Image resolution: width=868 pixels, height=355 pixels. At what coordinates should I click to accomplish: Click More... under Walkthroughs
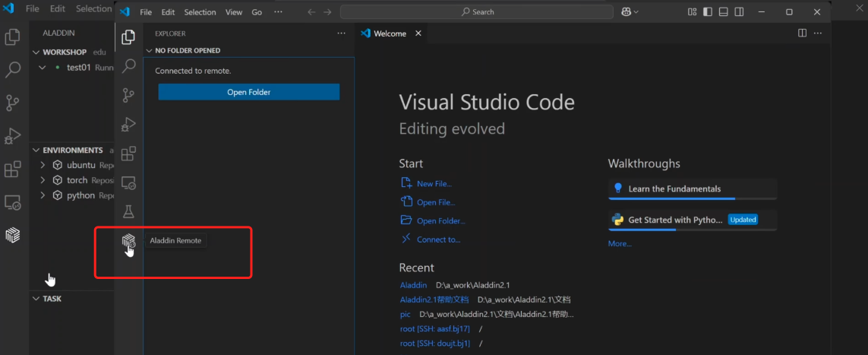[x=620, y=244]
